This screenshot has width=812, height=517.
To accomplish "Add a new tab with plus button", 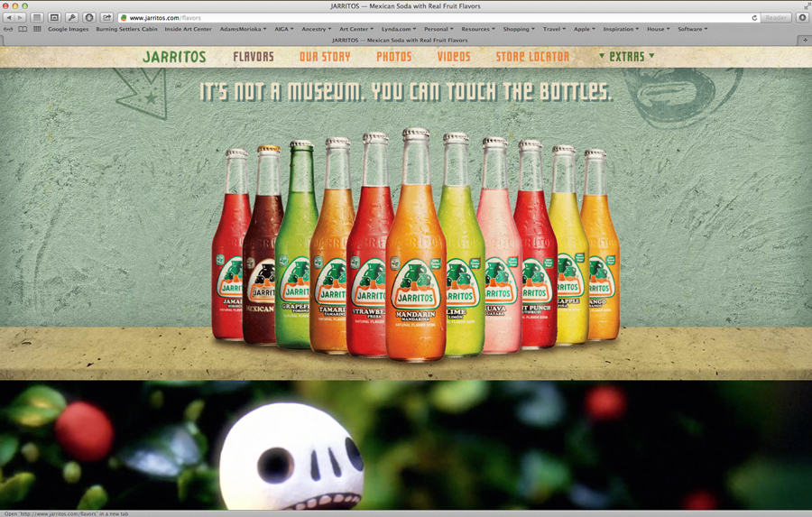I will coord(805,40).
